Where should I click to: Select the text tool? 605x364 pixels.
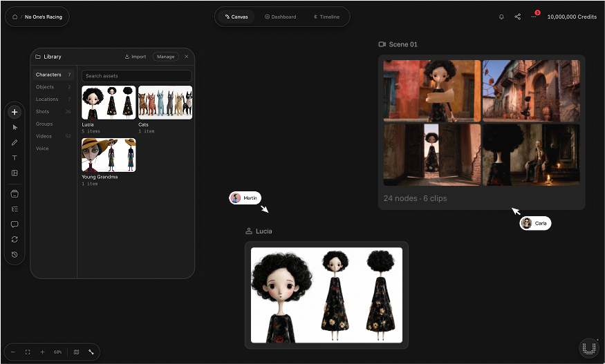15,157
